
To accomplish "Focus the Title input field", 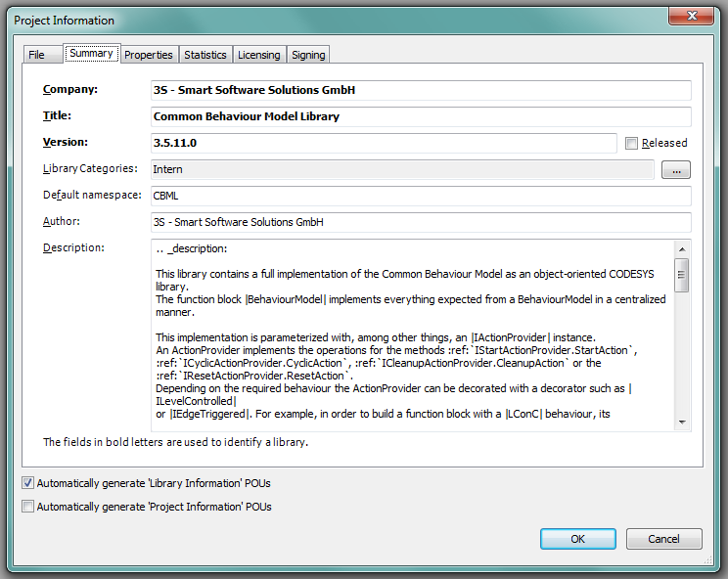I will coord(421,116).
